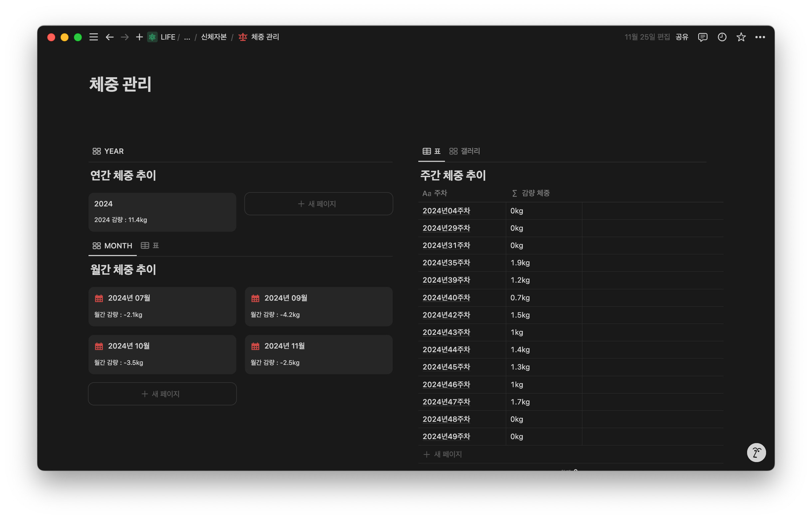Switch monthly section to 표 tab
812x520 pixels.
pos(150,246)
